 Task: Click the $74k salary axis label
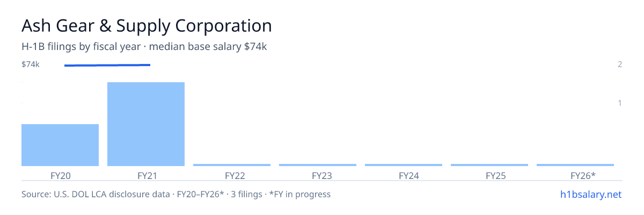pos(31,64)
